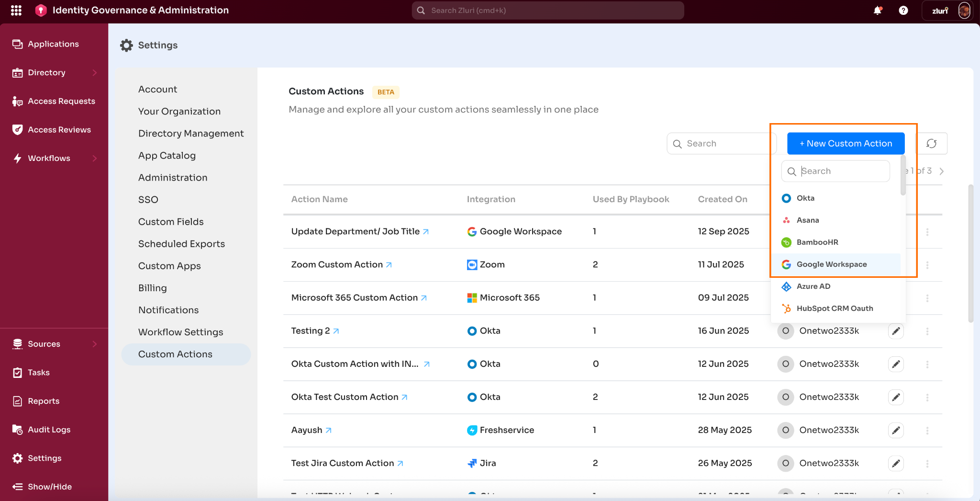Open the help question mark icon

point(903,10)
